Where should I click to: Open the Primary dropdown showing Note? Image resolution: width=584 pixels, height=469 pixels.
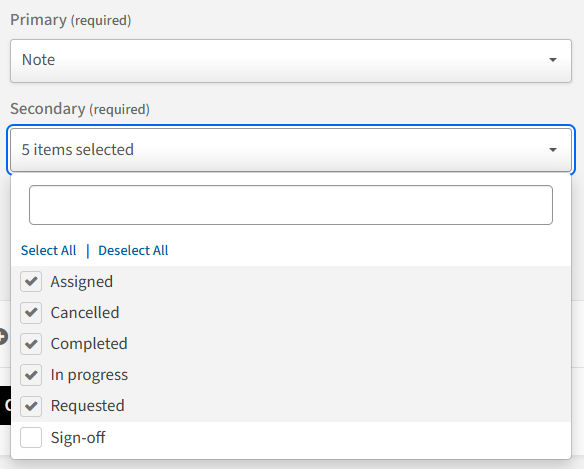291,61
